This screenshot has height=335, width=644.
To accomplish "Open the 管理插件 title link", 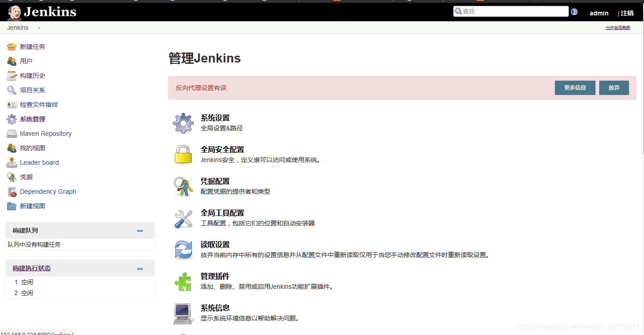I will (215, 276).
